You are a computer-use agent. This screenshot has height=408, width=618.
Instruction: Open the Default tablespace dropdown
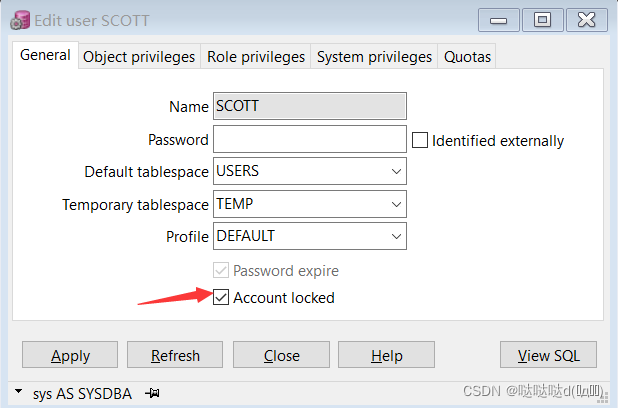click(x=397, y=172)
